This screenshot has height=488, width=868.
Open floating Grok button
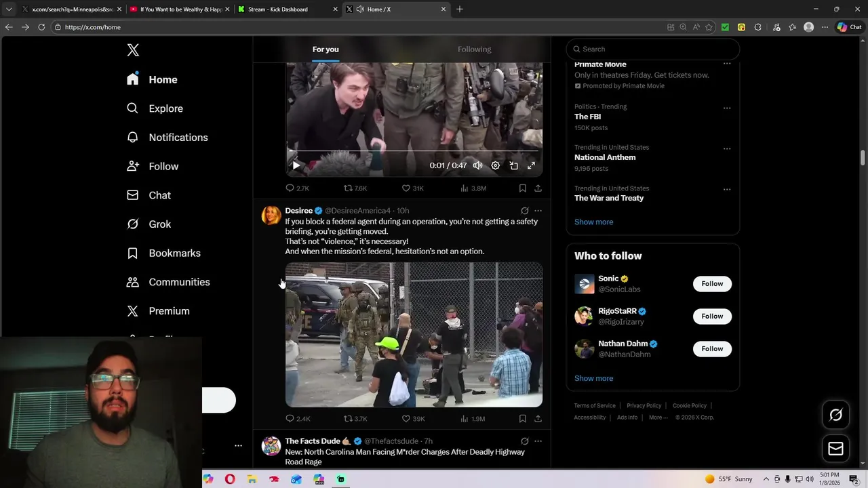[x=835, y=415]
